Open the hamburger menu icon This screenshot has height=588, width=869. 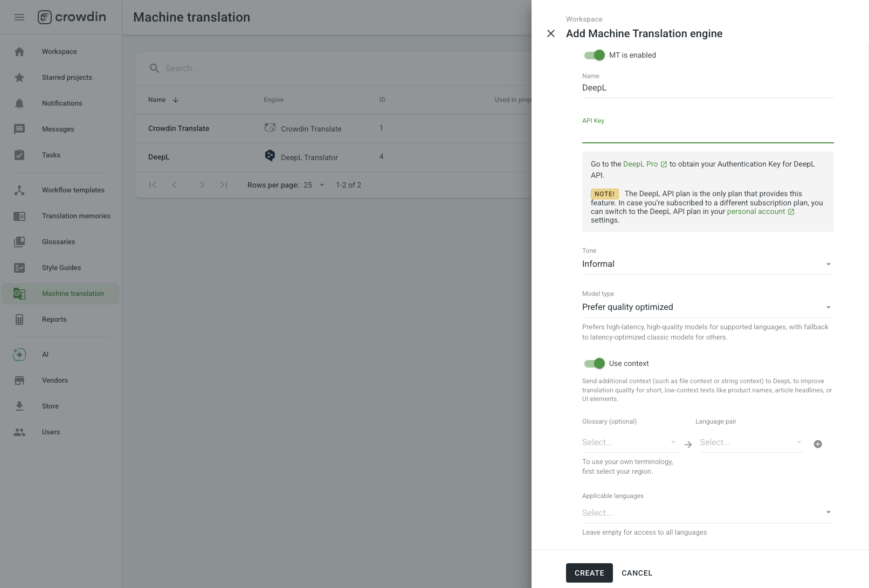pos(19,17)
